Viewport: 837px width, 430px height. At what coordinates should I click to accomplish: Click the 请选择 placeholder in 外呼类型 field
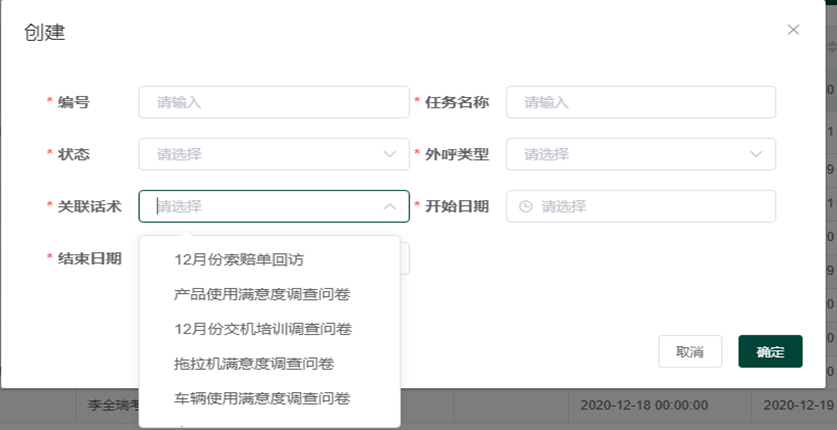(x=547, y=154)
